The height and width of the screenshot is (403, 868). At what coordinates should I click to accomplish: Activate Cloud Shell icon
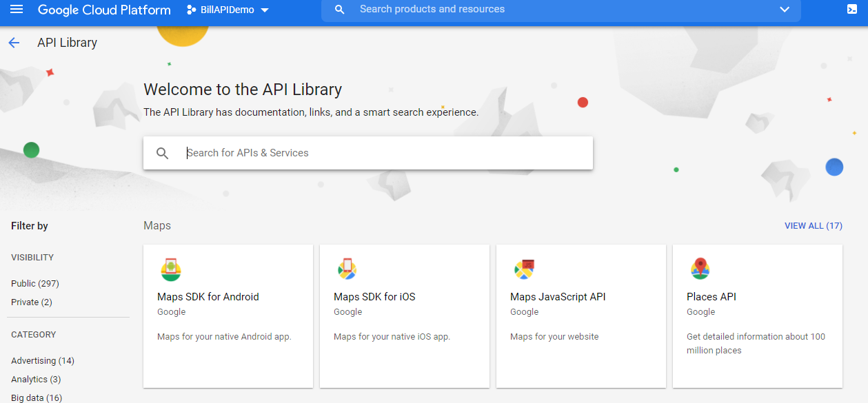tap(852, 10)
